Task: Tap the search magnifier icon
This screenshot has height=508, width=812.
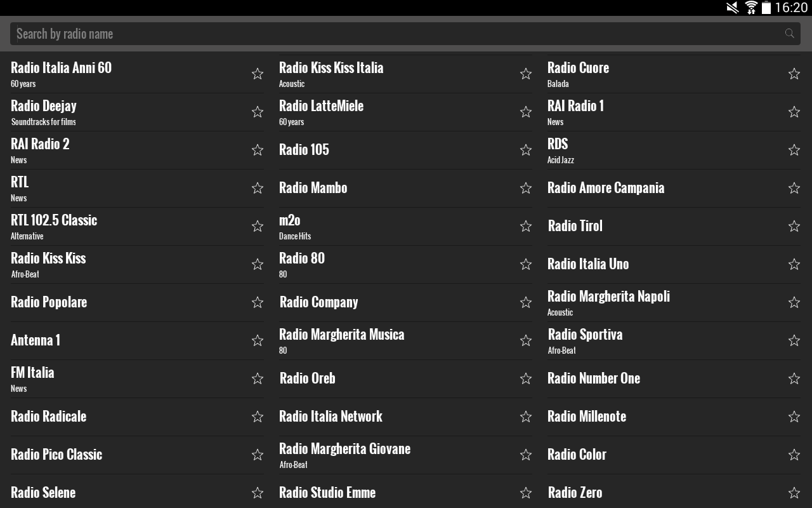Action: (789, 33)
